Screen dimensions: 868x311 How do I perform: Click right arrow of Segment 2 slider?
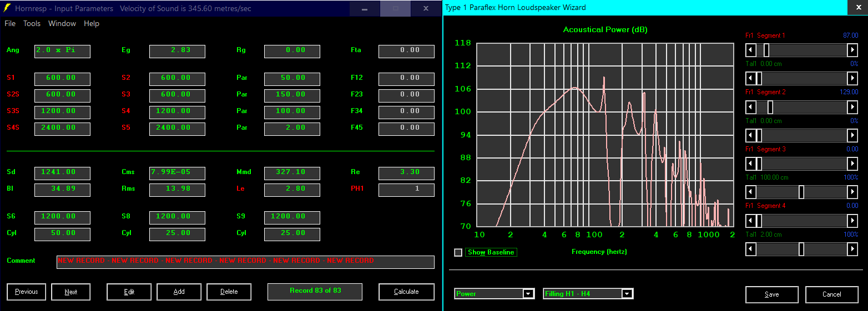852,107
